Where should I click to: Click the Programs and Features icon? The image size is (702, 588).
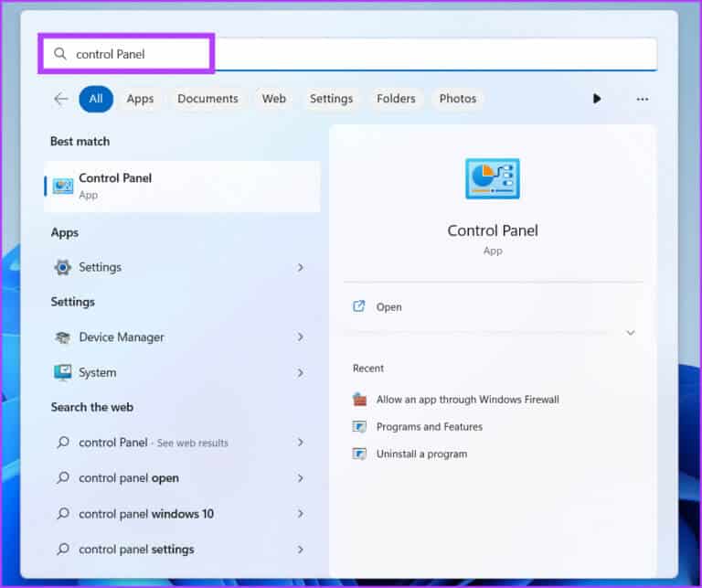coord(359,426)
